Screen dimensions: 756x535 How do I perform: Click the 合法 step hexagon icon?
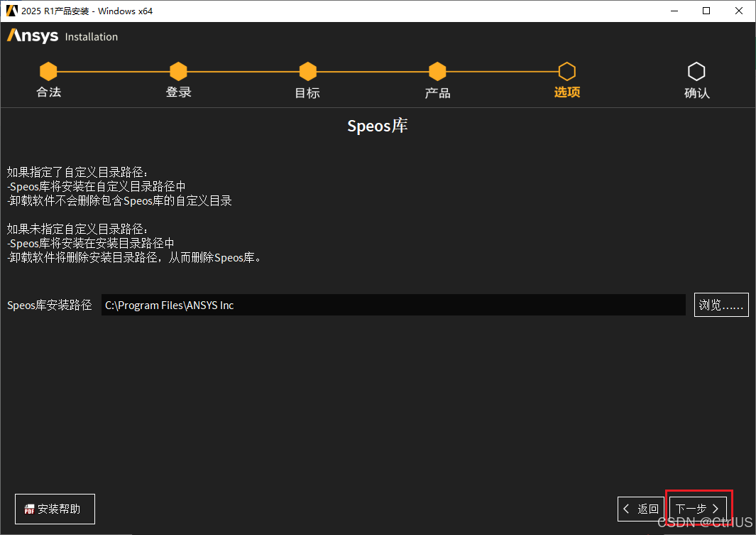[x=48, y=71]
